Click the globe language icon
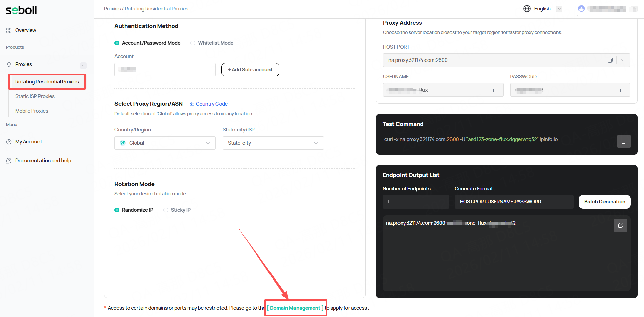644x317 pixels. click(x=527, y=9)
